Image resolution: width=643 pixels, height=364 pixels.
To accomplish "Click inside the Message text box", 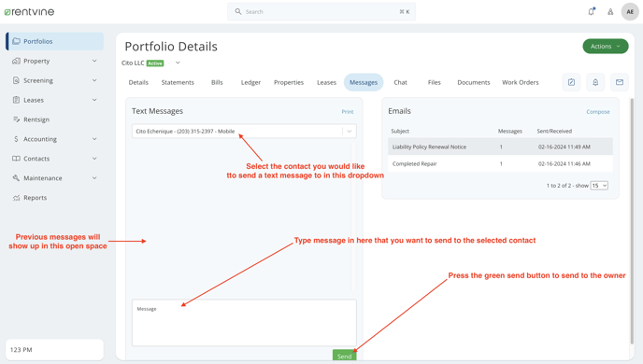I will [244, 323].
